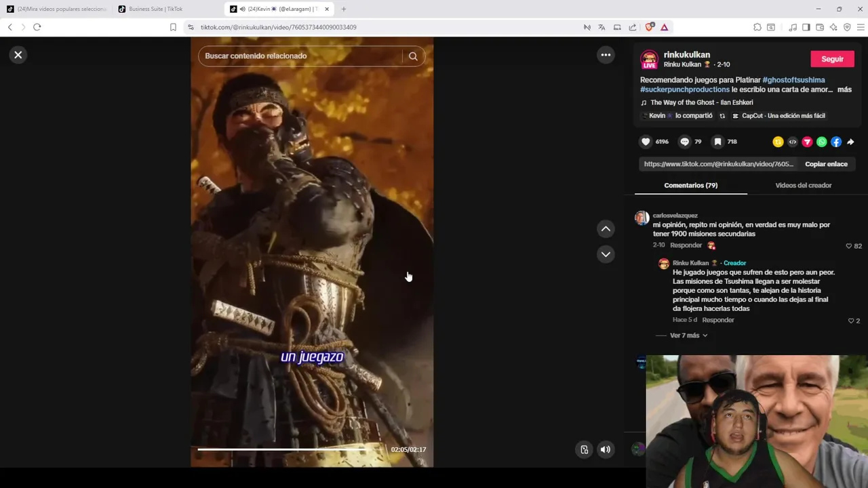This screenshot has width=868, height=488.
Task: Toggle the browser sidebar panel icon
Action: pos(806,27)
